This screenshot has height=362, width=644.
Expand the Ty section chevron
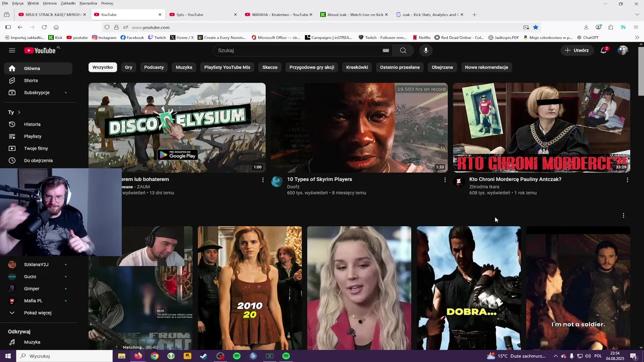(19, 112)
